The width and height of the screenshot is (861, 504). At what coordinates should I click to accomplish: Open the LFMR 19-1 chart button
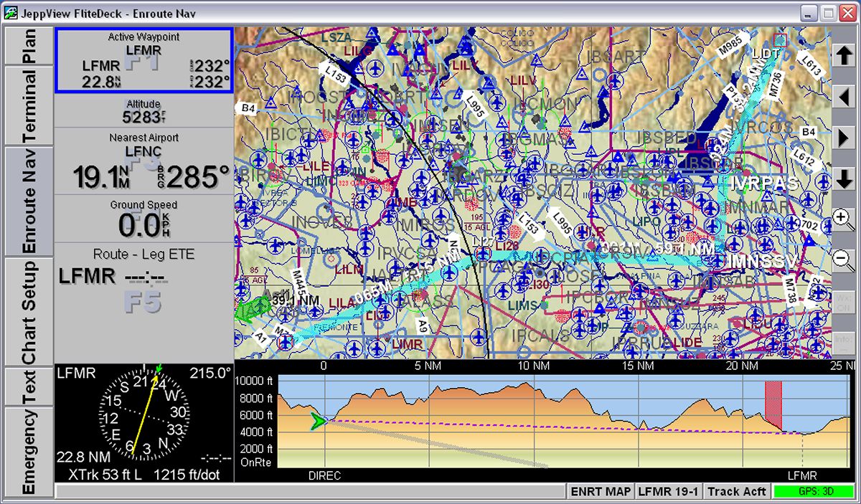point(668,492)
